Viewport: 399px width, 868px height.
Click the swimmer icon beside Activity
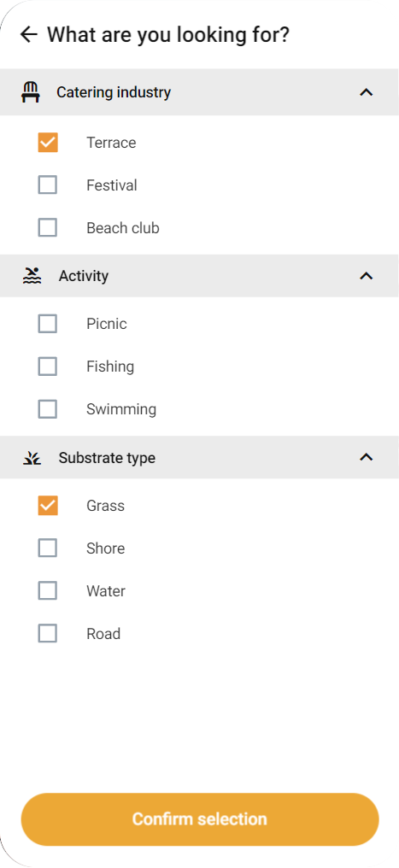point(32,275)
